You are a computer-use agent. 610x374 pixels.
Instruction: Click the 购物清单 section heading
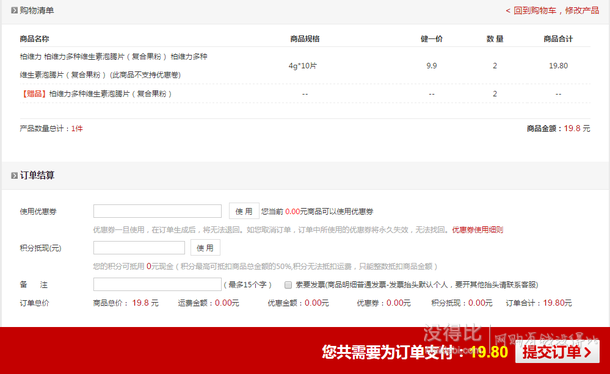coord(37,11)
